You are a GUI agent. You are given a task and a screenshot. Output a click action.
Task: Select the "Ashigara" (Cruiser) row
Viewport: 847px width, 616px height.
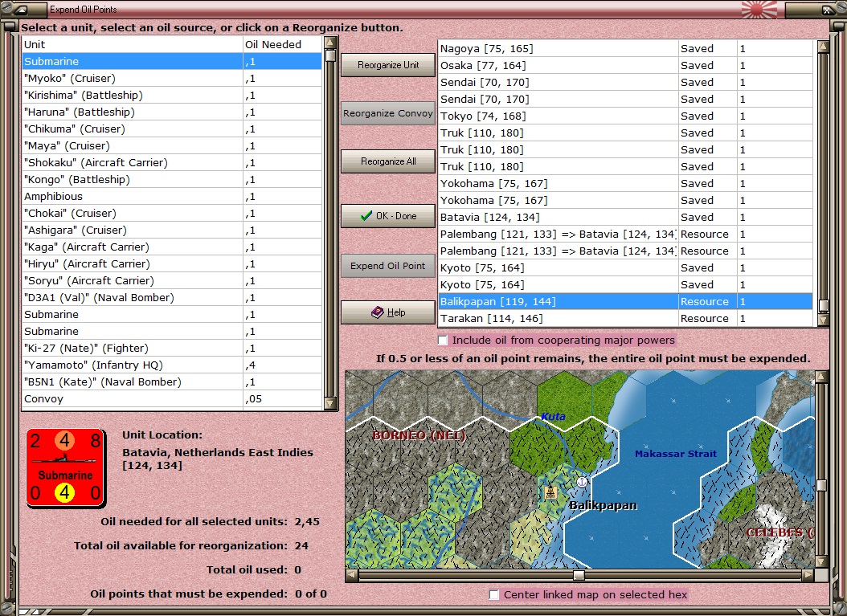pyautogui.click(x=172, y=230)
